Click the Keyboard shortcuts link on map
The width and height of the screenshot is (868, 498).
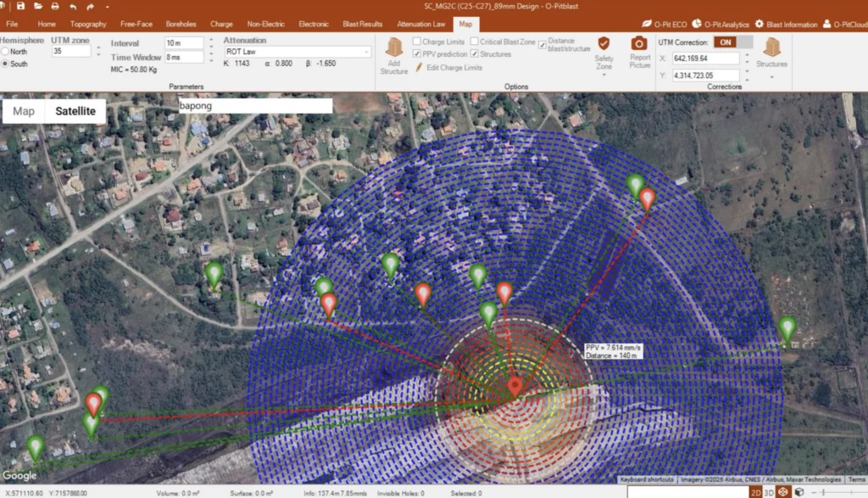pos(647,479)
